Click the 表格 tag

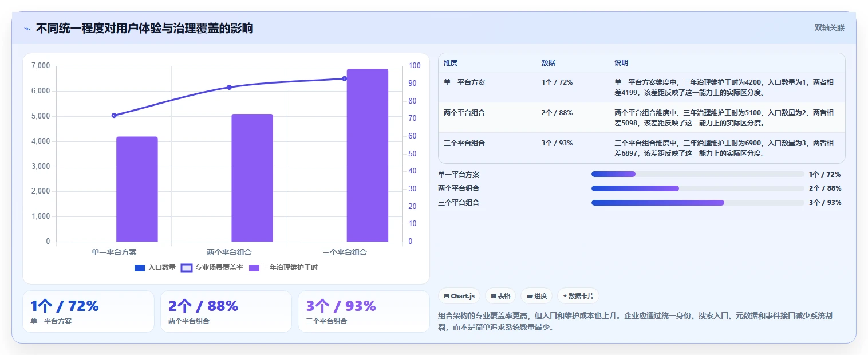pos(500,296)
